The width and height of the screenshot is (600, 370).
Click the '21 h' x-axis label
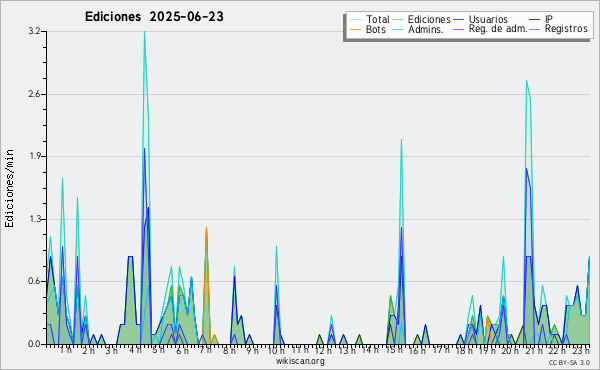pyautogui.click(x=534, y=350)
